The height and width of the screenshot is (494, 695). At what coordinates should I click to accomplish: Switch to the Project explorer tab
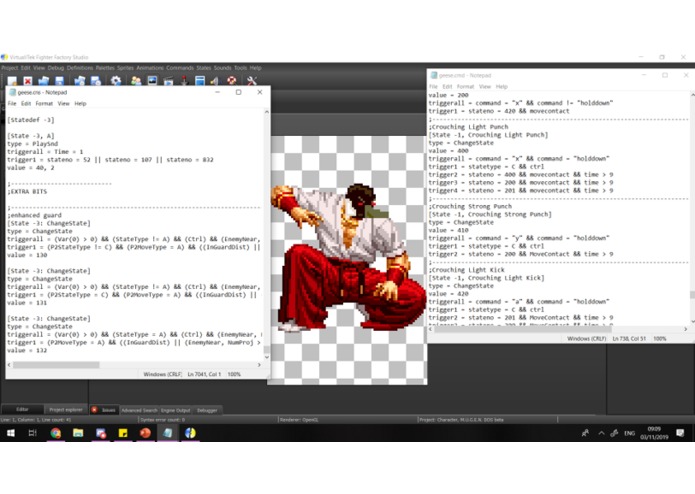click(66, 410)
